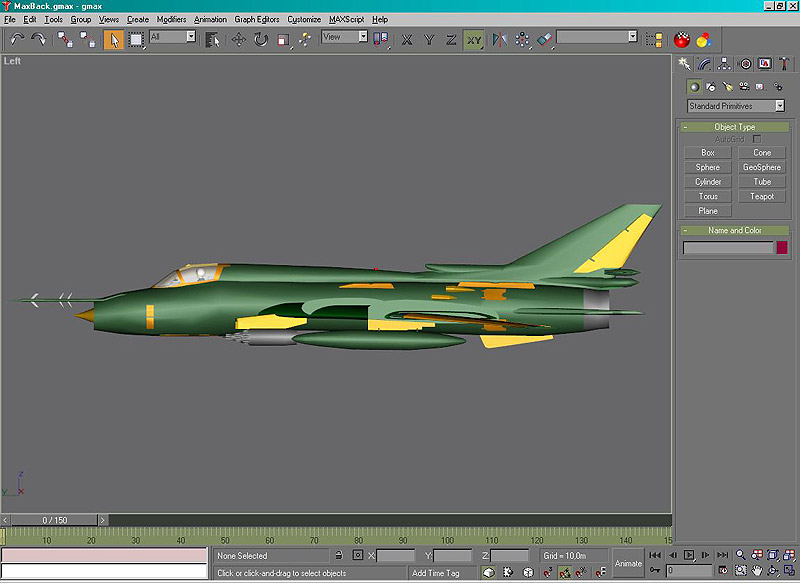
Task: Open the View reference coordinate dropdown
Action: 344,37
